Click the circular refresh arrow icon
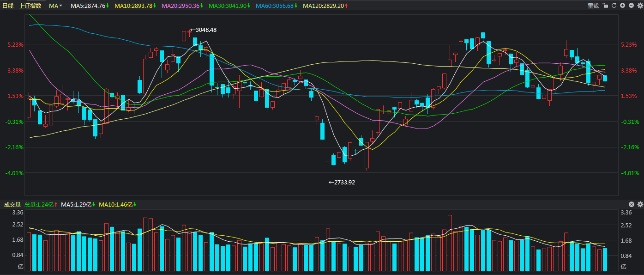Screen dimensions: 644x275 point(614,6)
